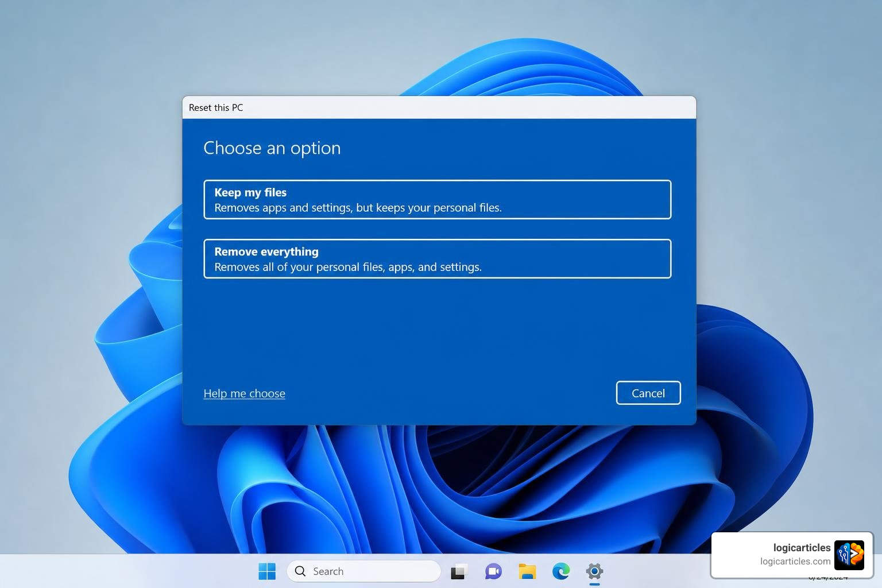Choose the Keep my files option

[x=437, y=199]
